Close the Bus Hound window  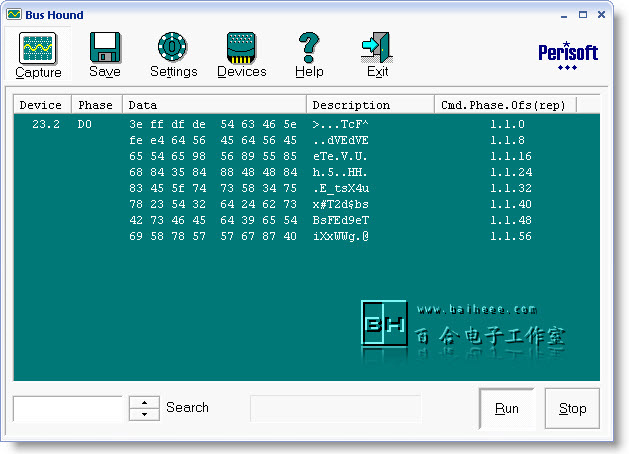[601, 15]
